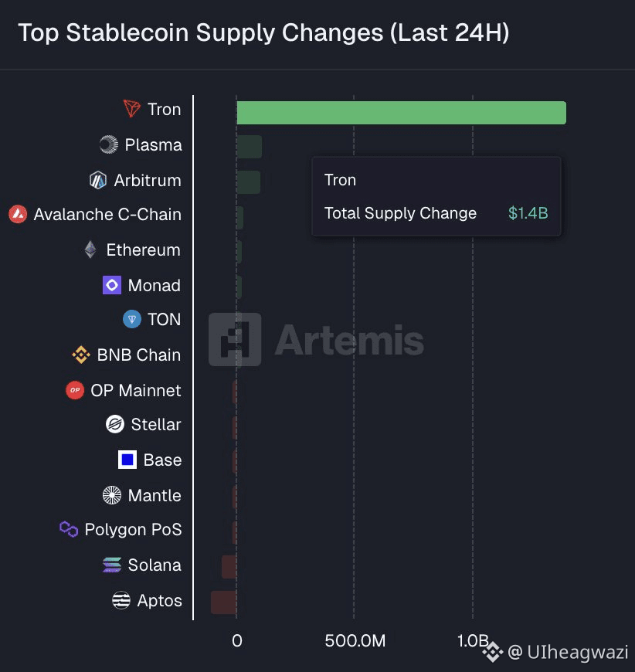The image size is (635, 672).
Task: Click the Plasma supply change bar
Action: click(x=249, y=147)
